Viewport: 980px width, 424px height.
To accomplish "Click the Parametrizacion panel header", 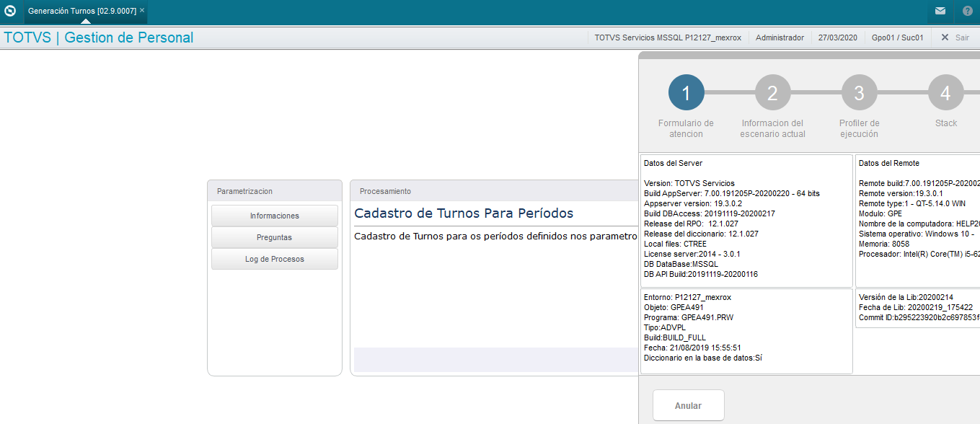I will point(275,191).
